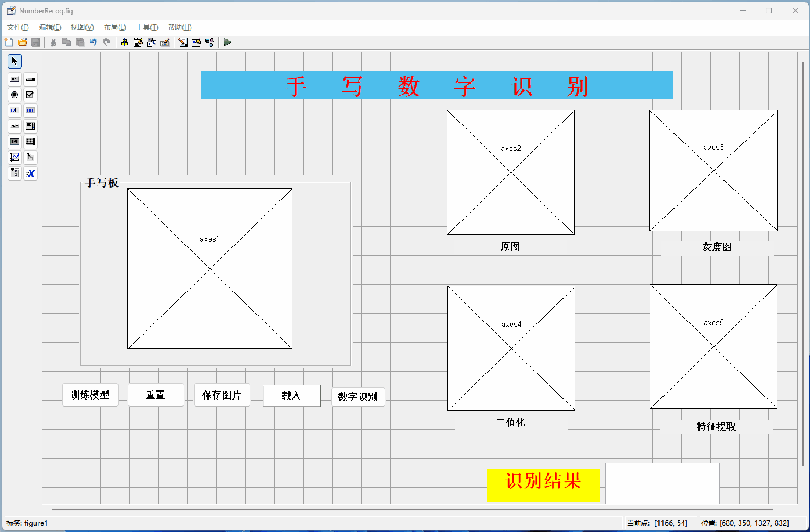Pick the Edit Text component tool

tap(15, 110)
